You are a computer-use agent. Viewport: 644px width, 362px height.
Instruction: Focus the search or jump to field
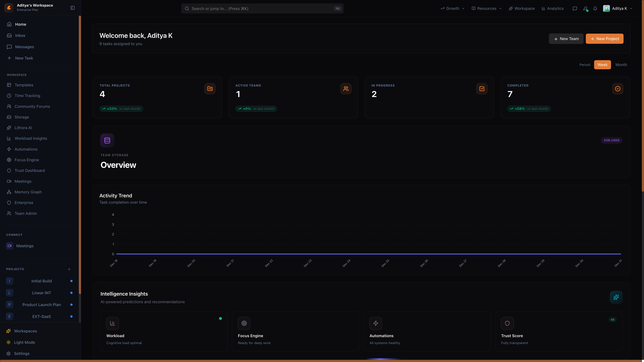click(262, 8)
